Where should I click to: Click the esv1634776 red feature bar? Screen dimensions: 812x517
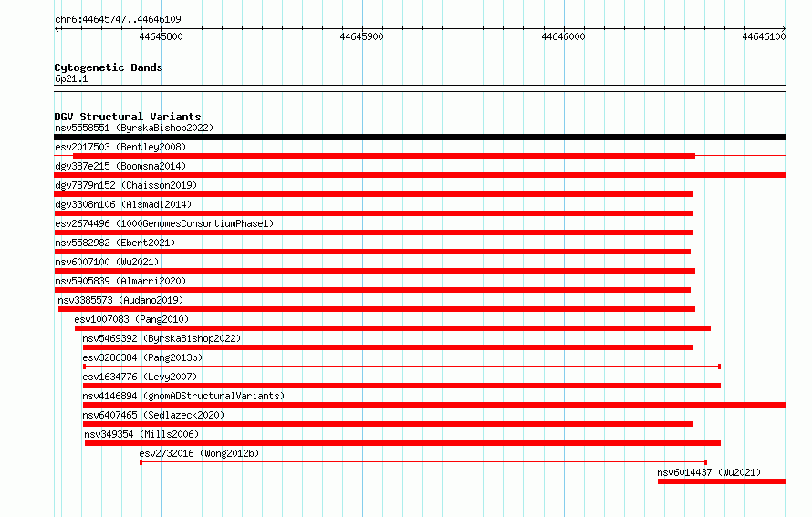(x=401, y=386)
